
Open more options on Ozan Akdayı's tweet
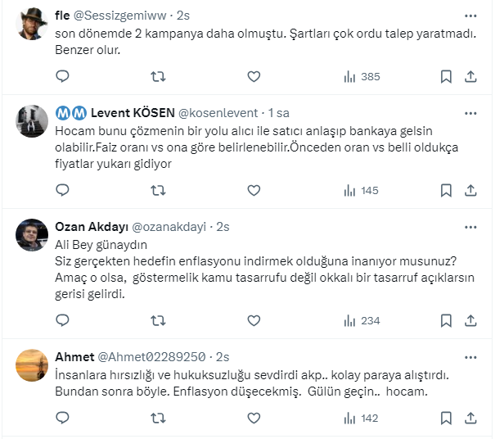tap(470, 226)
